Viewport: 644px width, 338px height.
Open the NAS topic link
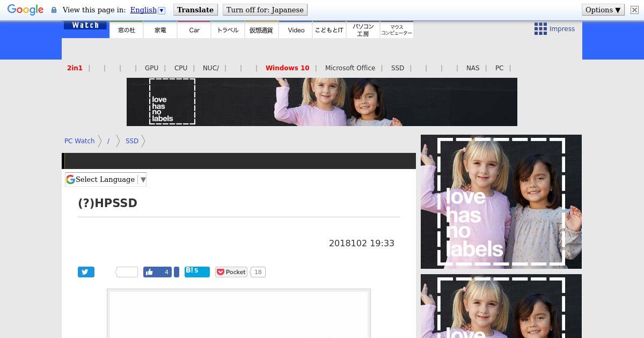coord(473,68)
